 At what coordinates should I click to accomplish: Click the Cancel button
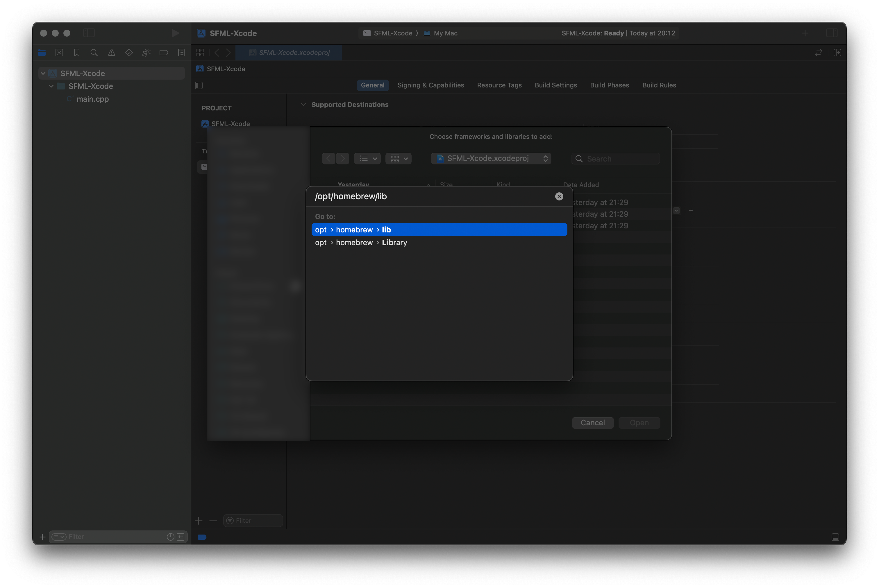pos(592,423)
